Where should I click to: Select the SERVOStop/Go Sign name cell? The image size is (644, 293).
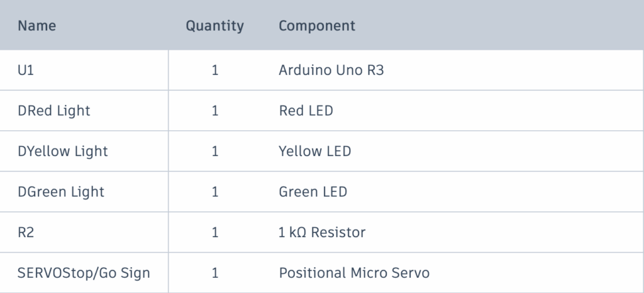pos(84,273)
